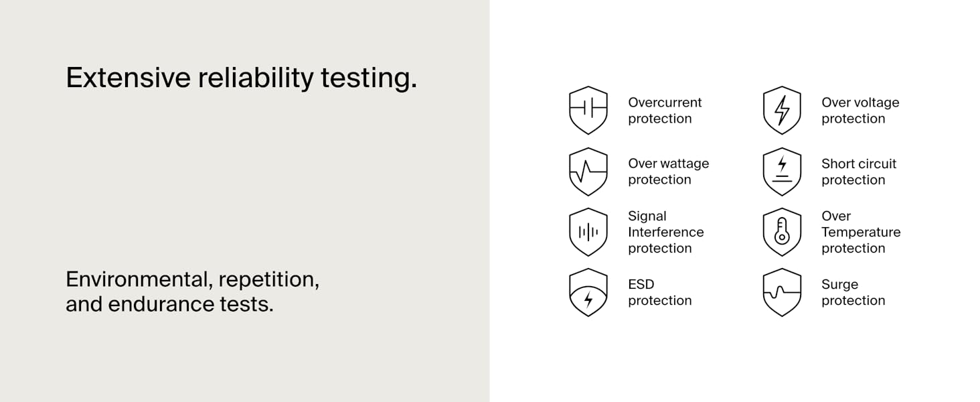Viewport: 980px width, 402px height.
Task: Click the Signal Interference waveform shield icon
Action: coord(588,232)
